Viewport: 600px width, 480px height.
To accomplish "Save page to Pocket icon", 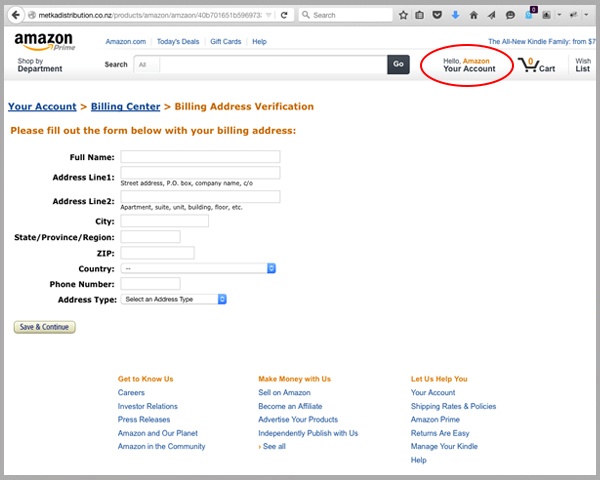I will coord(437,15).
